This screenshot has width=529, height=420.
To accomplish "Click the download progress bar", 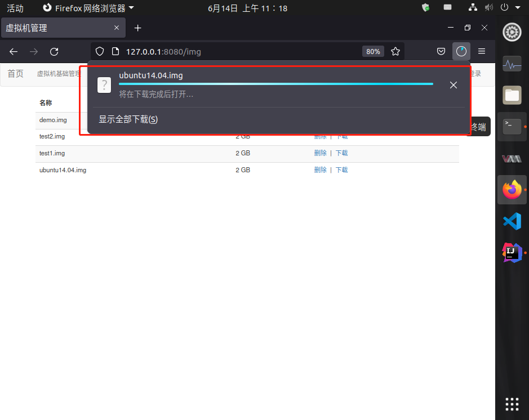I will [x=276, y=84].
